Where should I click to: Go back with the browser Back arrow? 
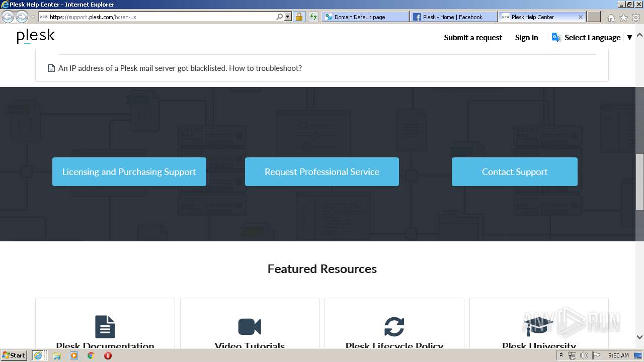click(8, 17)
